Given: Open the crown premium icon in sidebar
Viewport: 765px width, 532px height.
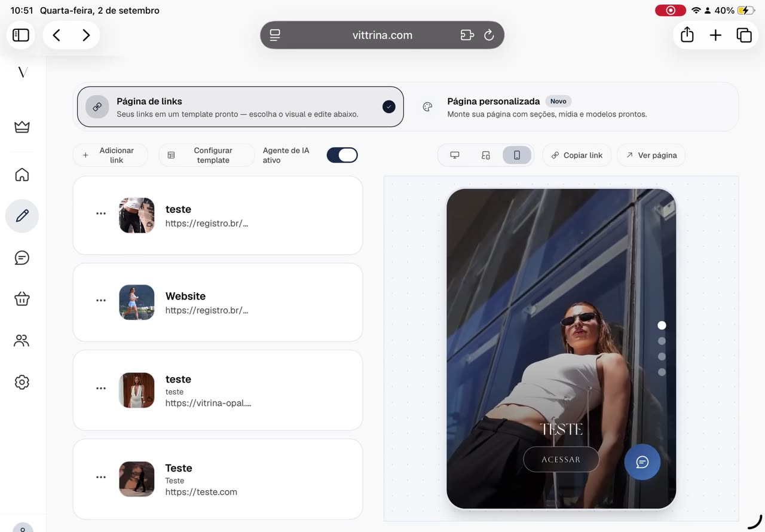Looking at the screenshot, I should [x=22, y=127].
